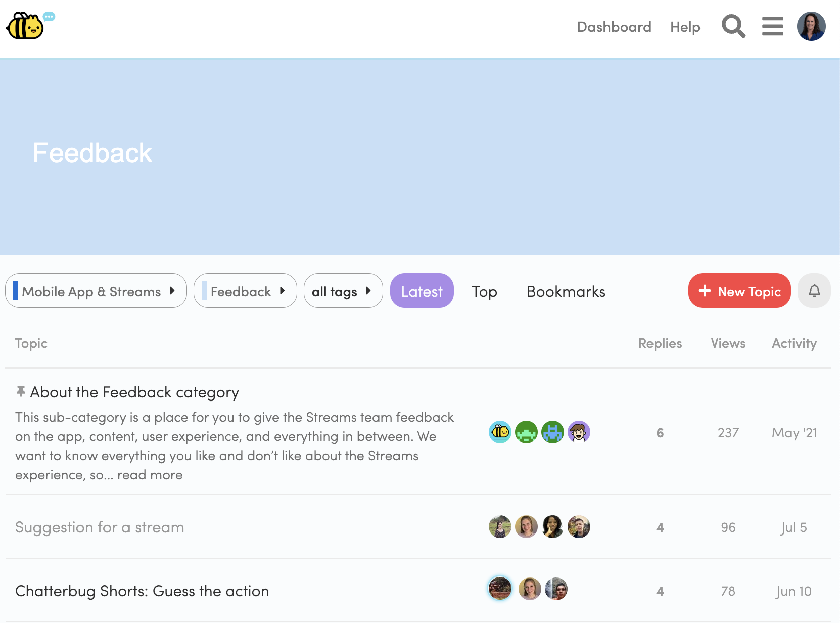This screenshot has height=623, width=840.
Task: Open the Help link
Action: 685,27
